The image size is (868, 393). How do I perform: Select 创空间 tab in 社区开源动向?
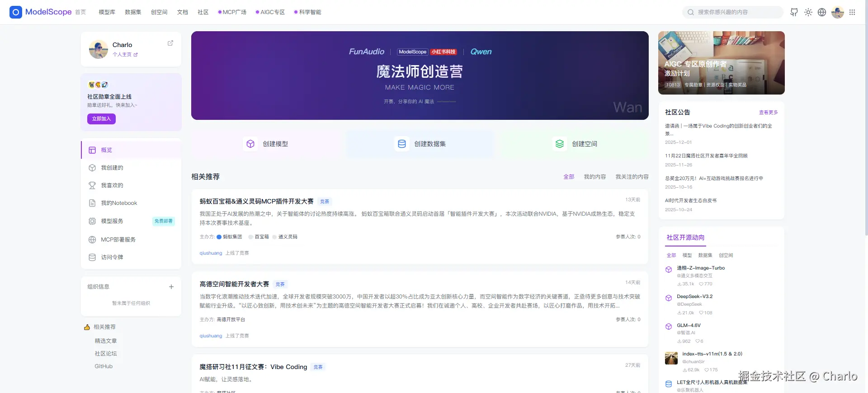(726, 256)
